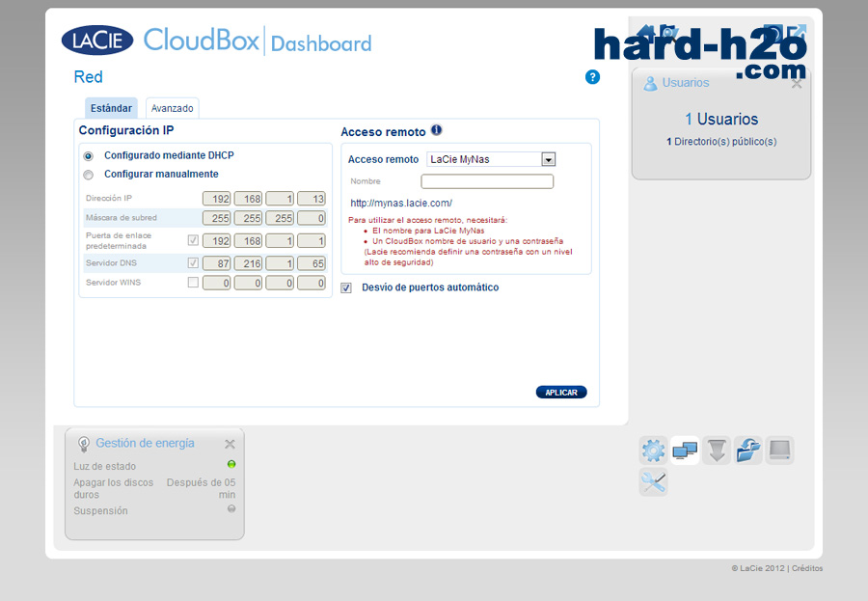
Task: Switch to the Avanzado tab
Action: tap(172, 108)
